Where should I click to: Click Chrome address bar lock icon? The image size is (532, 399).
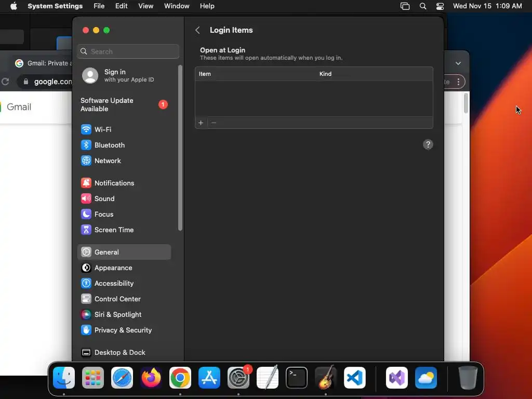tap(26, 82)
